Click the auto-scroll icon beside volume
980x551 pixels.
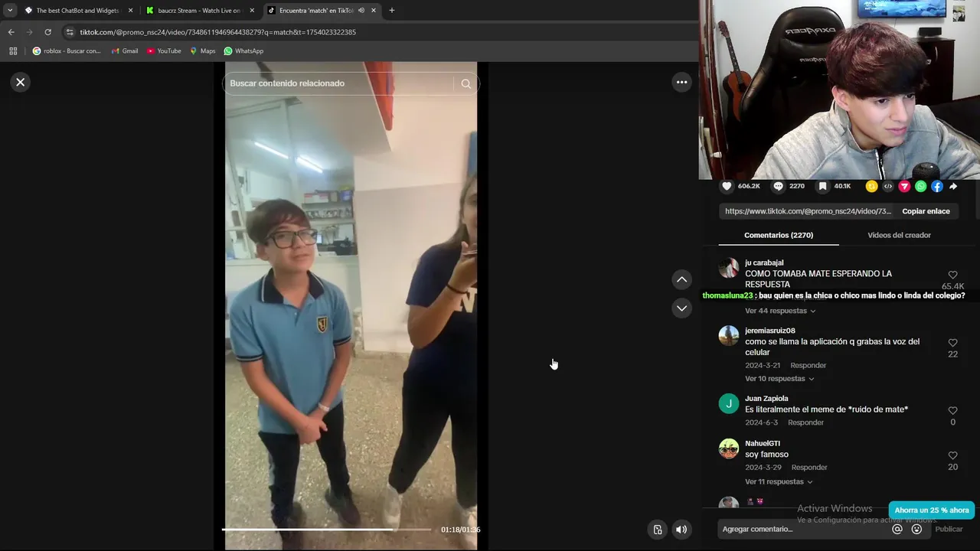657,530
